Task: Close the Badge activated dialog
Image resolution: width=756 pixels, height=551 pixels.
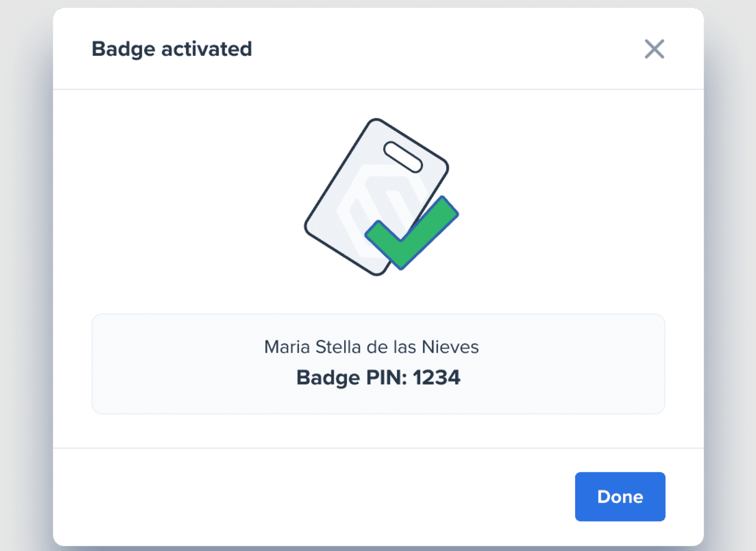Action: pos(654,49)
